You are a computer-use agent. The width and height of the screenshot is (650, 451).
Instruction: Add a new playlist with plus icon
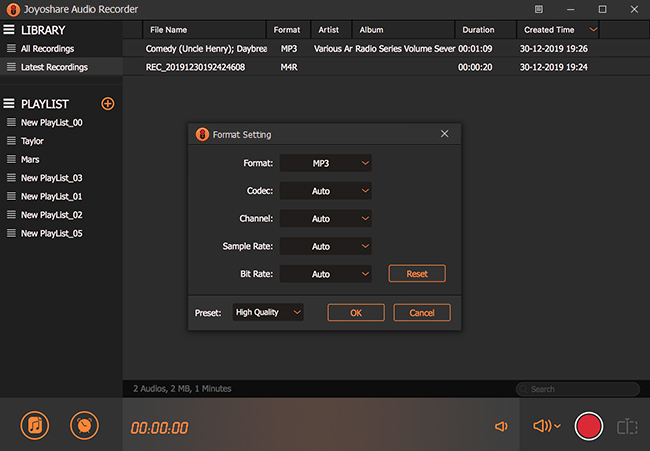tap(108, 104)
